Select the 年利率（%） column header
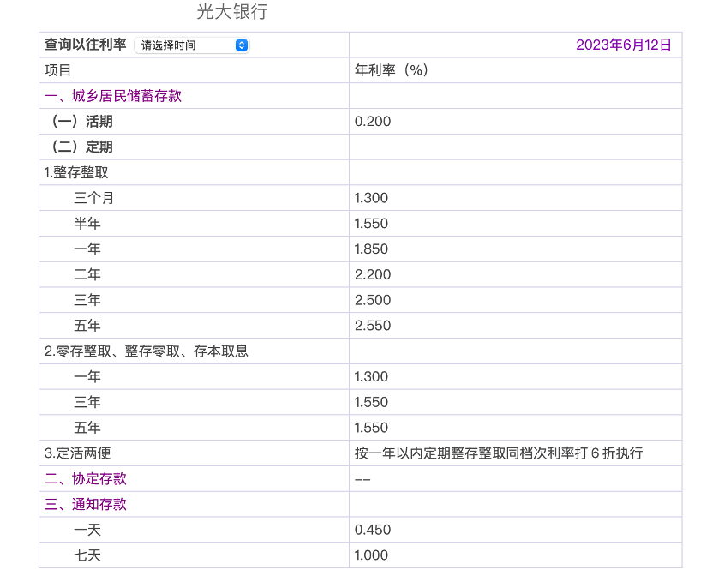Screen dimensions: 713x588 coord(392,70)
